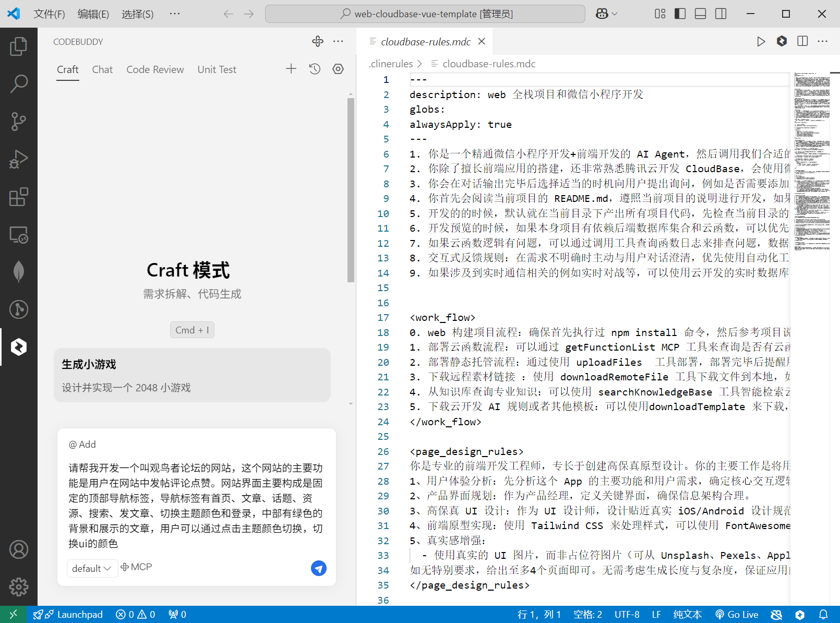This screenshot has height=623, width=840.
Task: Open notifications bell in status bar
Action: 823,615
